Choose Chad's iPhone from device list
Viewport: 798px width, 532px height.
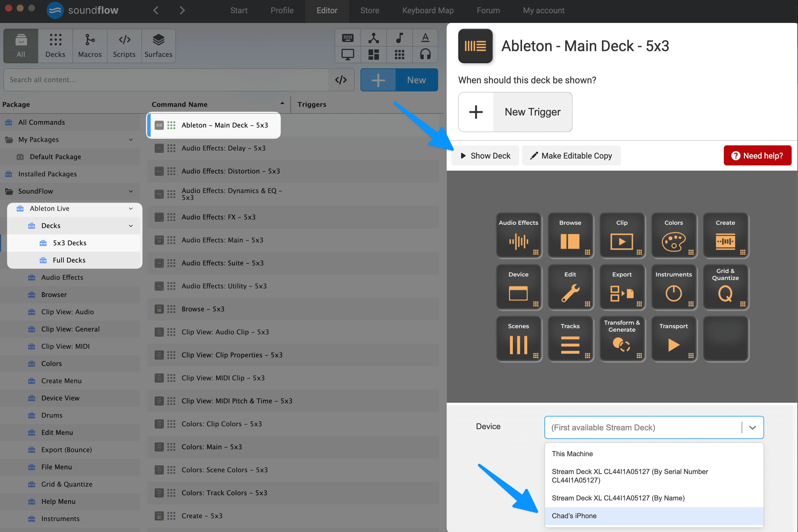pyautogui.click(x=654, y=516)
